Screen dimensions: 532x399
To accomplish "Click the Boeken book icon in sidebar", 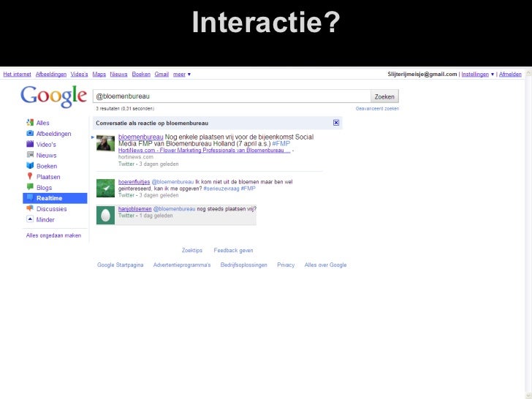I will 30,166.
